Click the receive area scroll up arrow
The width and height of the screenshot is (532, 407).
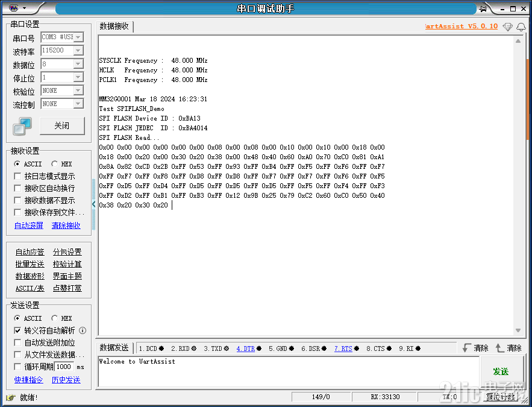[x=518, y=41]
